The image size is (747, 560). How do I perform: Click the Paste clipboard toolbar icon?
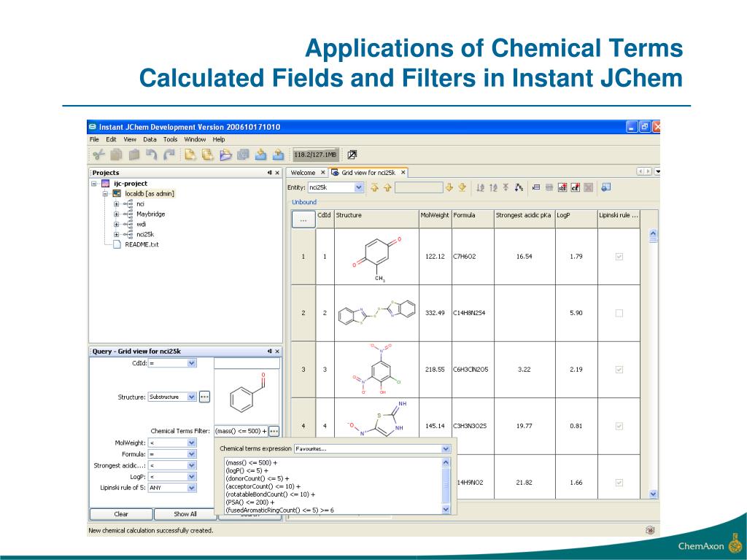coord(134,155)
